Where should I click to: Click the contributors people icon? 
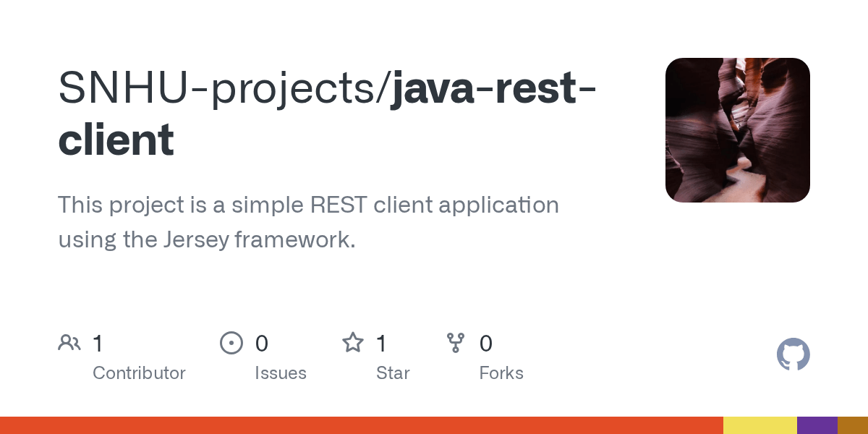[x=69, y=343]
